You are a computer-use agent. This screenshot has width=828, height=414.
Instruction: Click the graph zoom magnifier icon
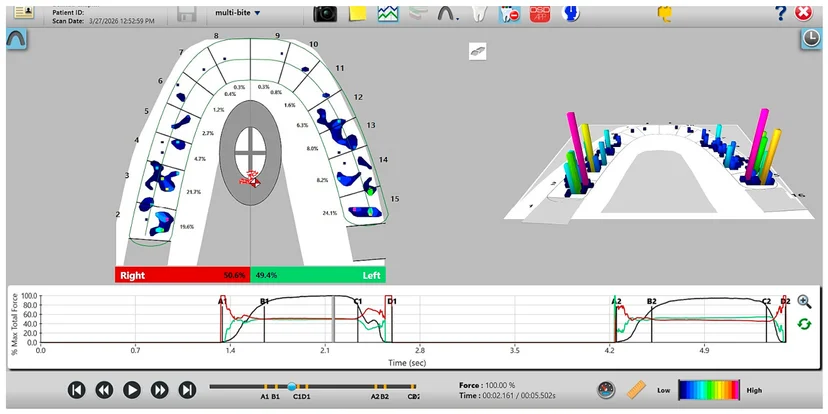click(804, 302)
